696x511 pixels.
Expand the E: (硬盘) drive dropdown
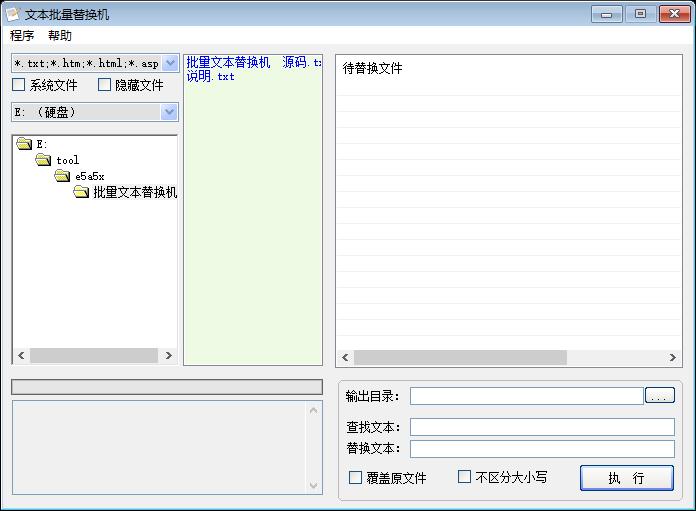click(169, 112)
